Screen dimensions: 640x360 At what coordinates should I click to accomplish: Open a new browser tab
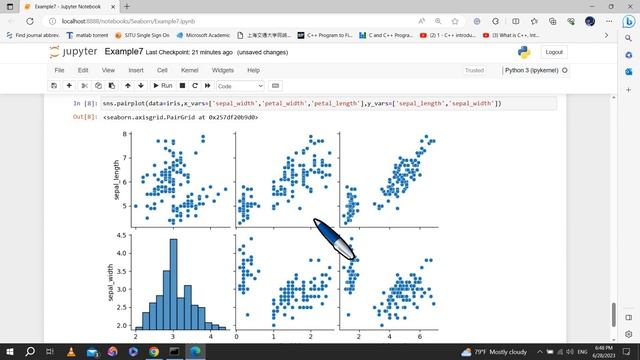click(127, 7)
